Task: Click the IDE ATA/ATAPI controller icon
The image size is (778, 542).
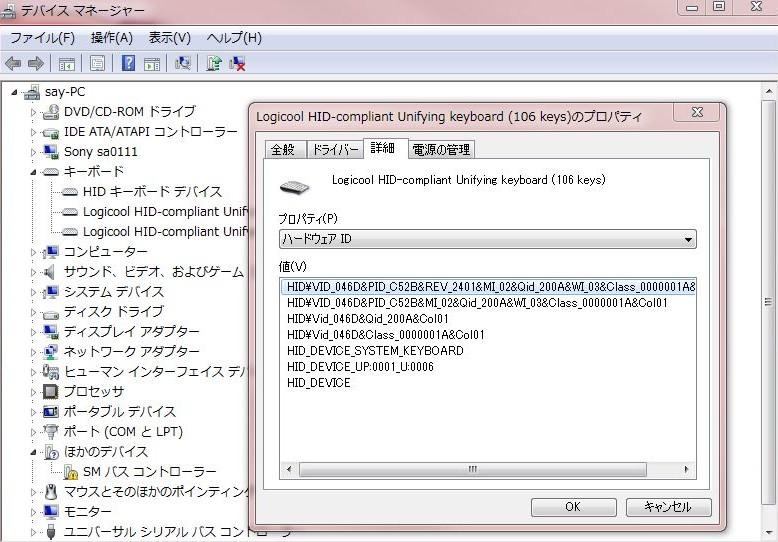Action: [x=51, y=133]
